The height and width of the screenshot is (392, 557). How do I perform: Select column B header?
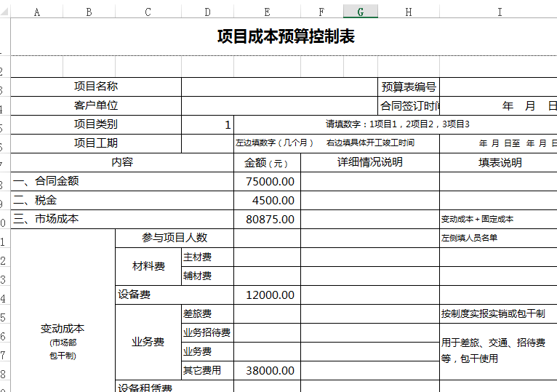pos(89,12)
